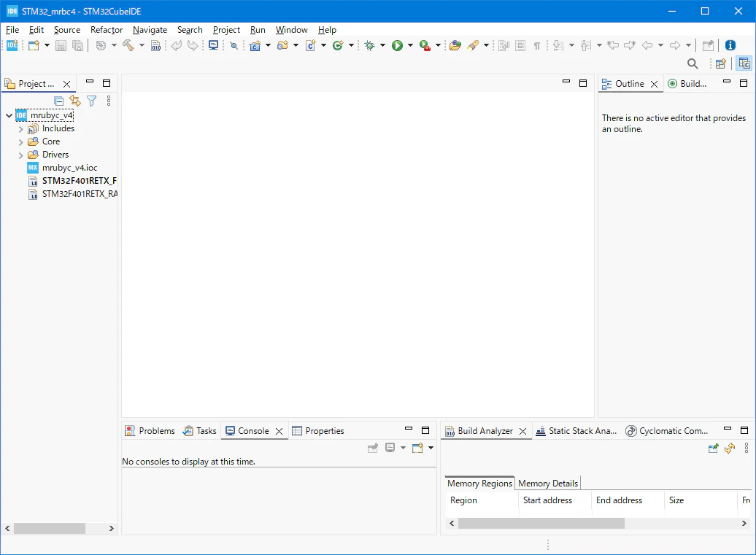Click the blue Information center icon
756x555 pixels.
(730, 45)
